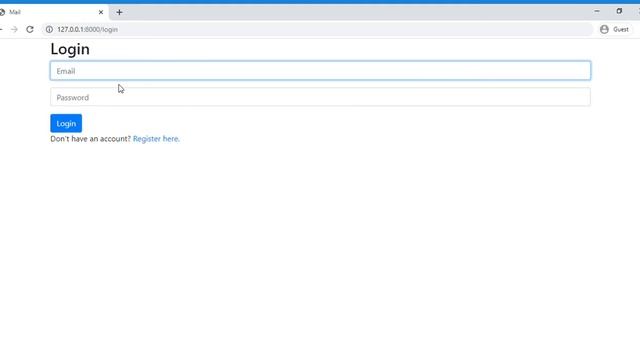
Task: Restore down the browser window
Action: (619, 11)
